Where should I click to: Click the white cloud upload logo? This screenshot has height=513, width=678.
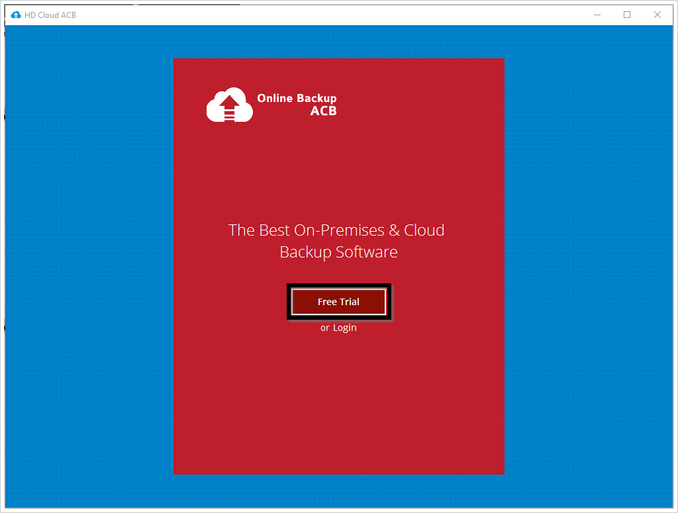[x=229, y=105]
